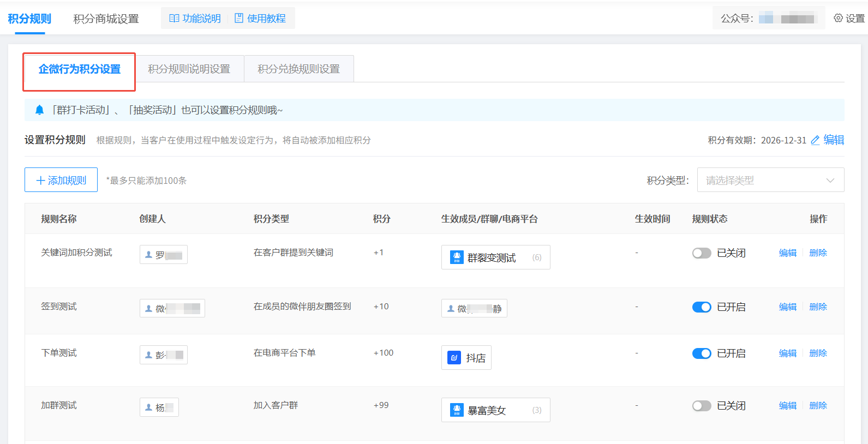
Task: Open the 积分兑换规则设置 tab
Action: (299, 69)
